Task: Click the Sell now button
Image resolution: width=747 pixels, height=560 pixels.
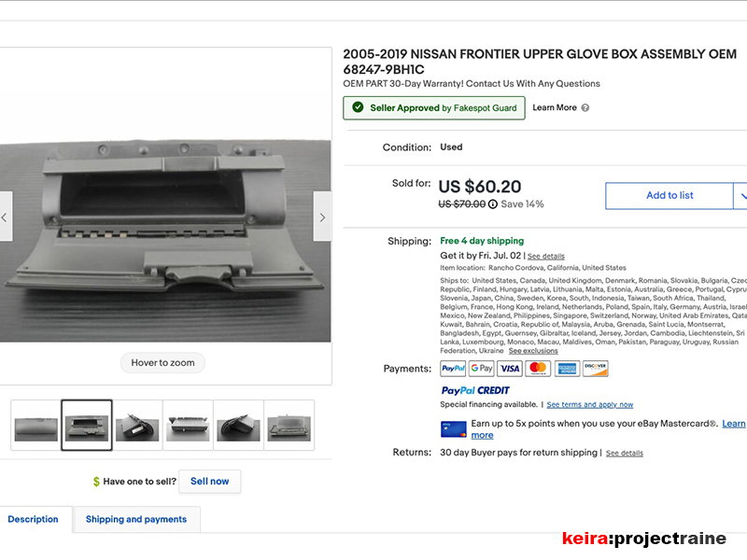Action: tap(209, 482)
